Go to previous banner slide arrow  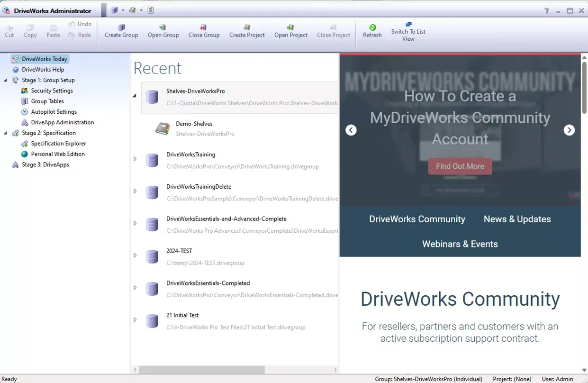(351, 130)
